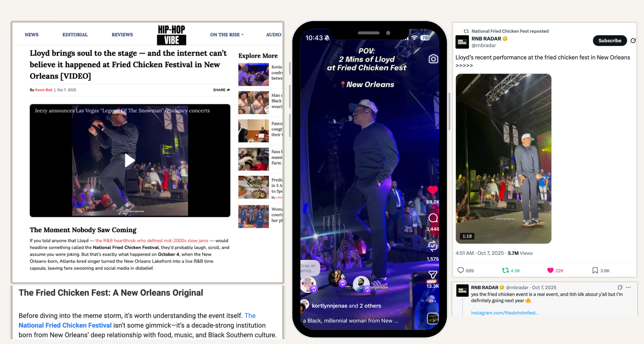Open ellipsis menu on RNB RADAR reply
644x344 pixels.
(x=628, y=287)
